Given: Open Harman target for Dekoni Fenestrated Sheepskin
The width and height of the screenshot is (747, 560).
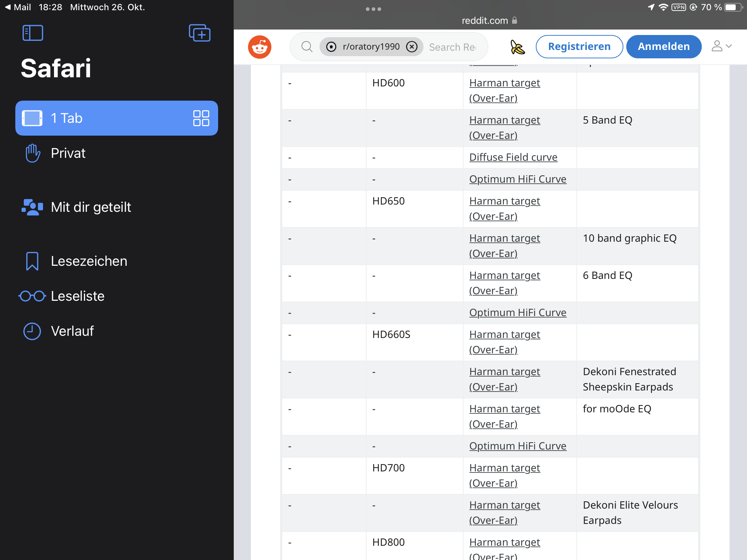Looking at the screenshot, I should click(504, 379).
